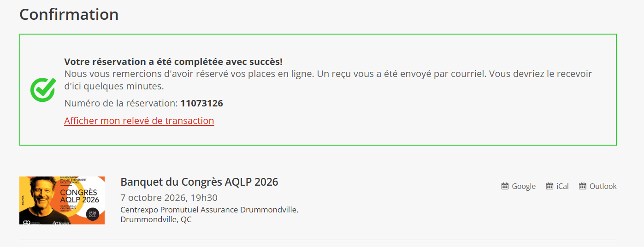The height and width of the screenshot is (247, 644).
Task: Download the iCal calendar file
Action: [557, 186]
